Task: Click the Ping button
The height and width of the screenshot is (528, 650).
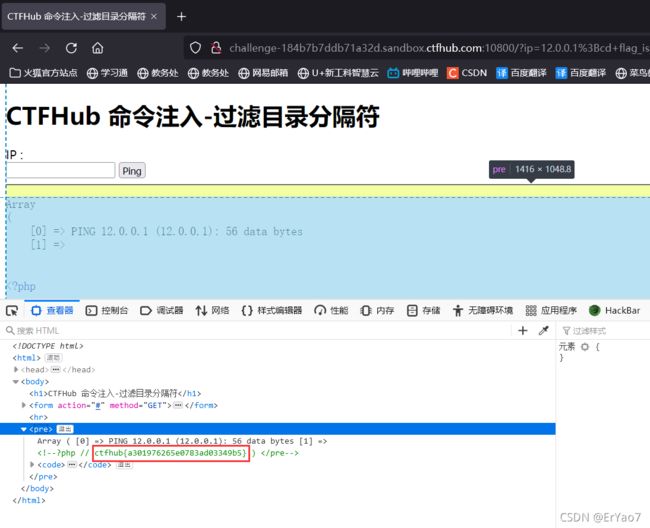Action: click(x=132, y=171)
